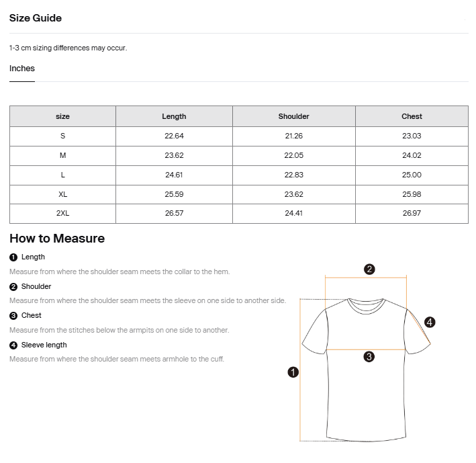
Task: Click number 1 badge beside Length heading
Action: pyautogui.click(x=13, y=257)
